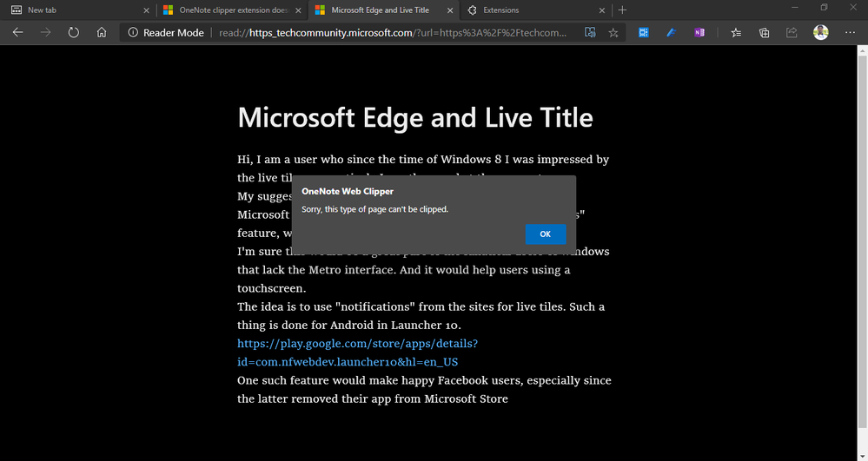Click the blue pen extension icon
Viewport: 868px width, 461px height.
click(x=672, y=33)
